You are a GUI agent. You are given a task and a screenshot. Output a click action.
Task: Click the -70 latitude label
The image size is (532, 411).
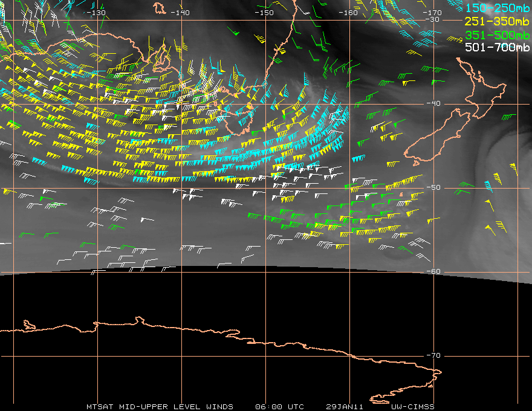point(433,355)
